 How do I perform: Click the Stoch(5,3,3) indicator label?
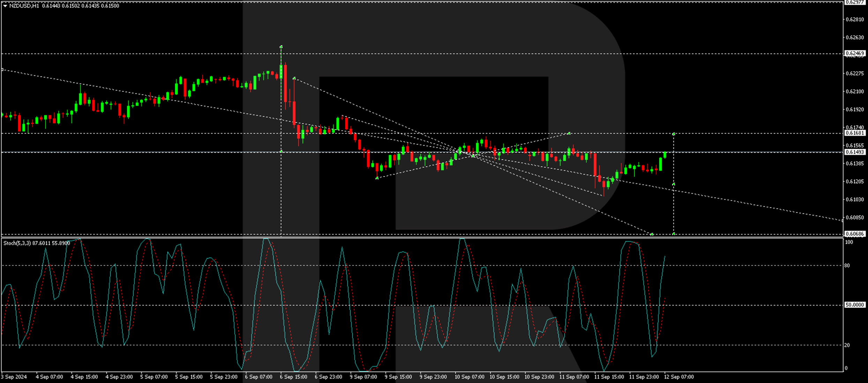pyautogui.click(x=17, y=243)
